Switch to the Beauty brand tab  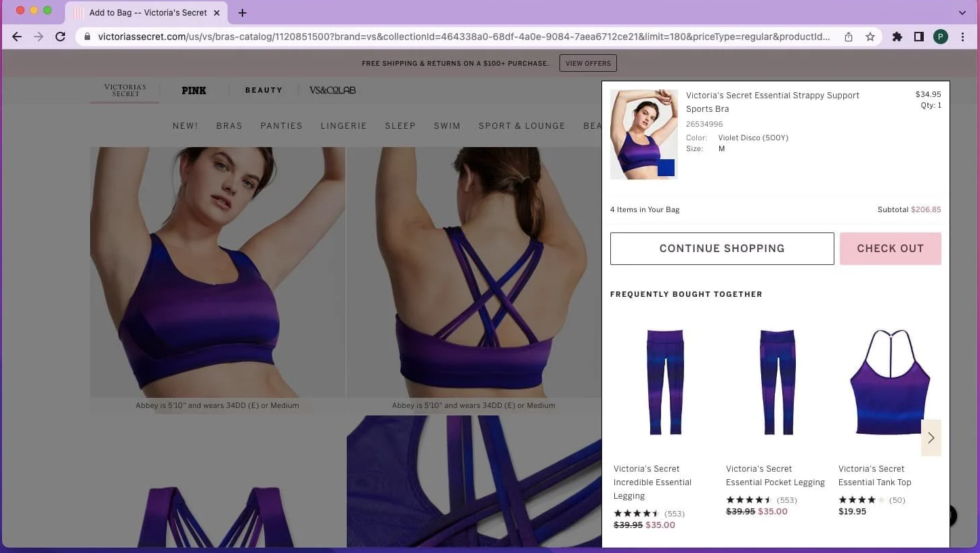tap(263, 90)
